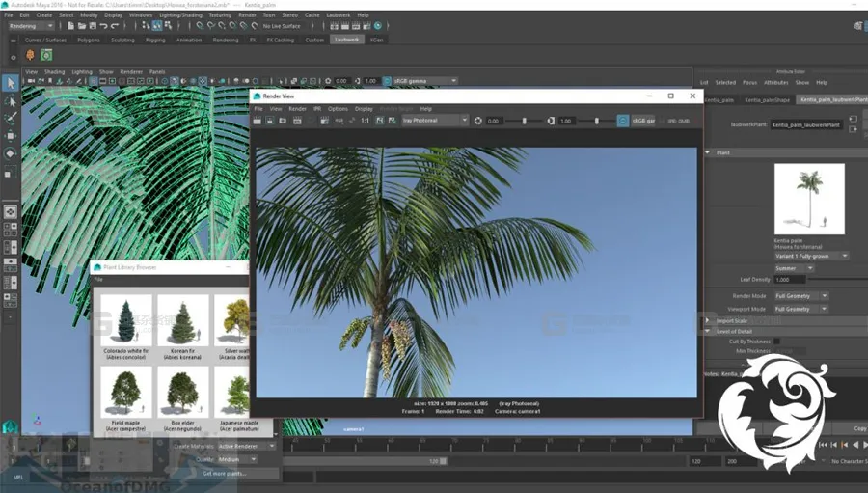Collapse the Plant section in Attribute Editor
This screenshot has height=493, width=868.
click(x=708, y=152)
